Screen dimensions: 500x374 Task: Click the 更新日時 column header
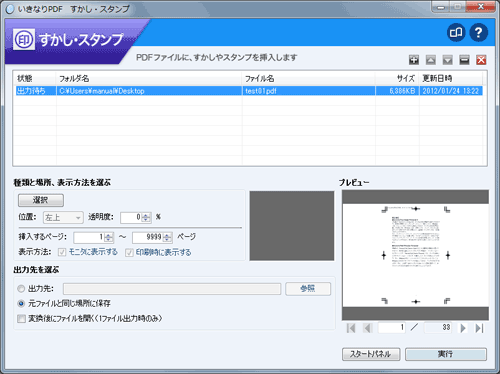(437, 79)
